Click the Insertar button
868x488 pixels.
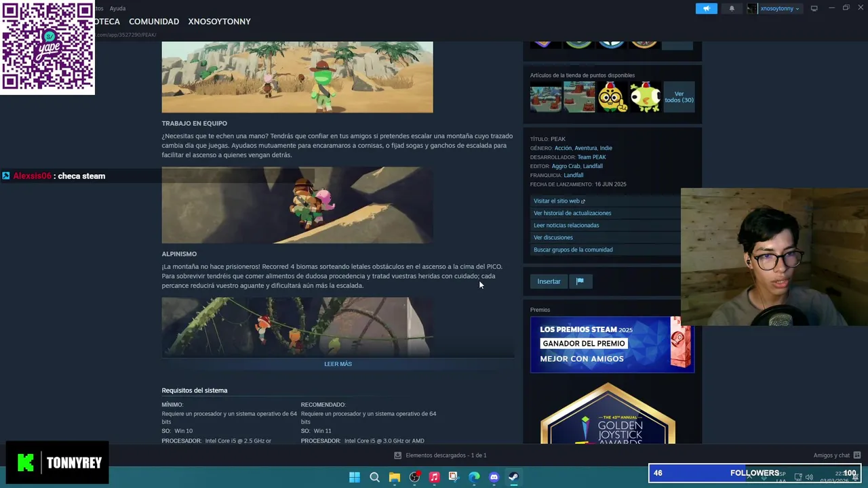pyautogui.click(x=549, y=281)
